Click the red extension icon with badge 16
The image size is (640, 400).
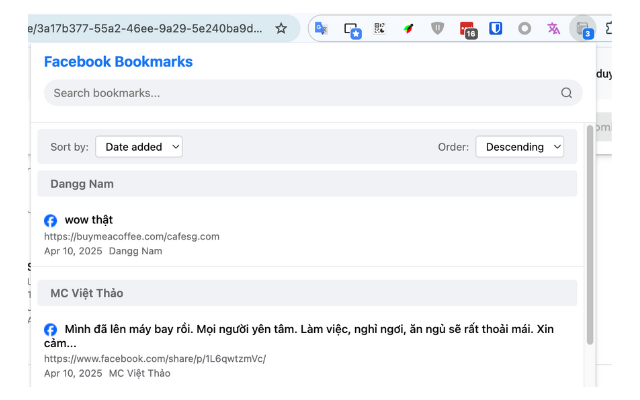[468, 30]
